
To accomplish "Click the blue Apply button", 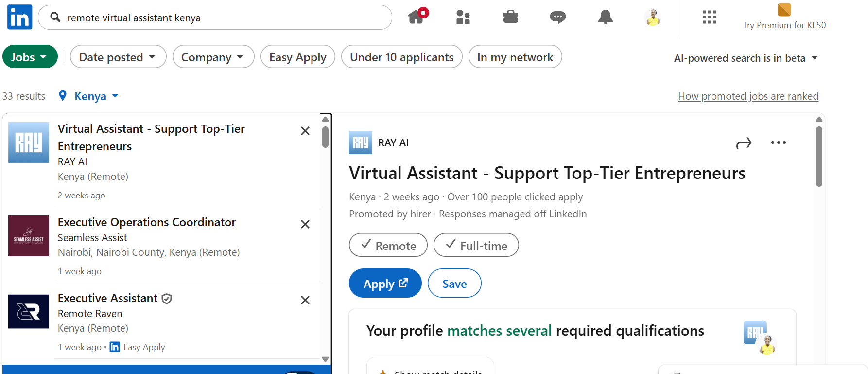I will 385,284.
